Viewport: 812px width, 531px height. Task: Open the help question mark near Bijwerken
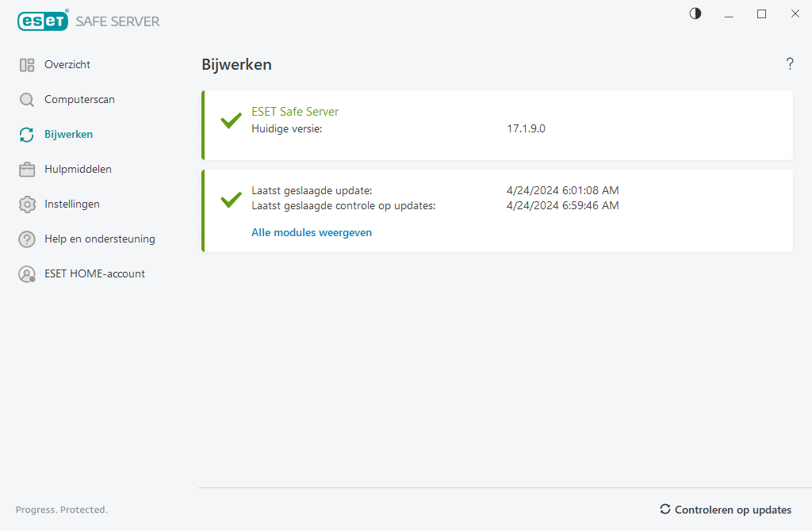pos(790,64)
